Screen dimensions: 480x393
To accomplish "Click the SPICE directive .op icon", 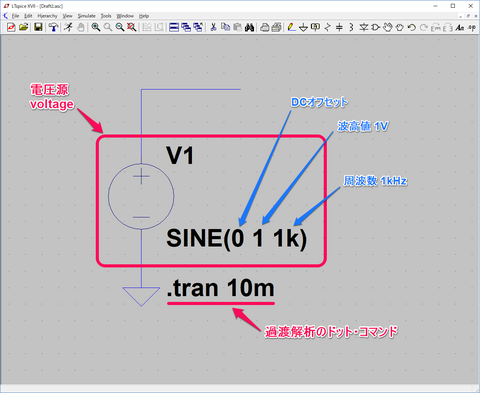I will (472, 27).
